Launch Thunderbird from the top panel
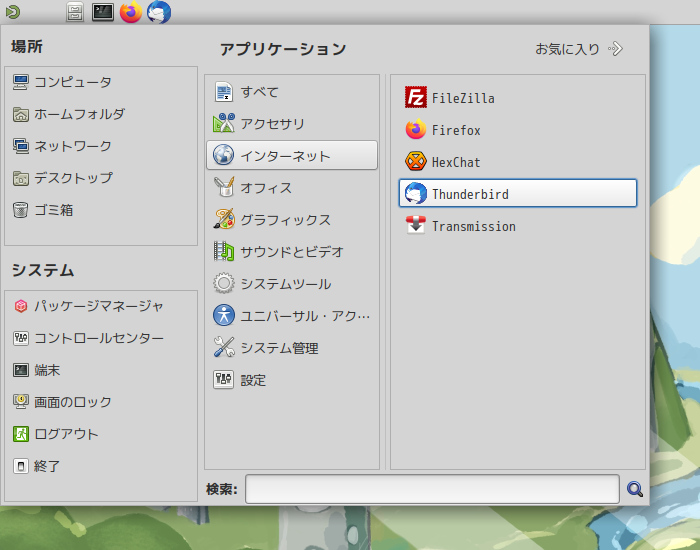Viewport: 700px width, 550px height. point(159,12)
